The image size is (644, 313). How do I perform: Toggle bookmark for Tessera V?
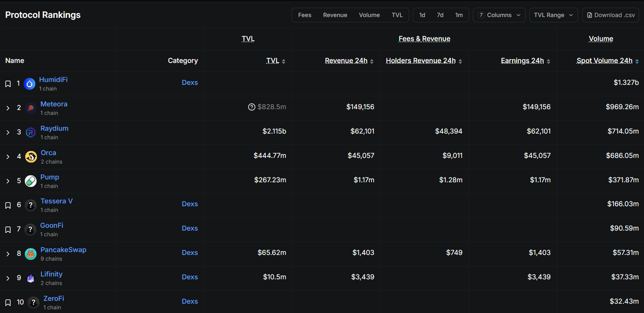8,205
